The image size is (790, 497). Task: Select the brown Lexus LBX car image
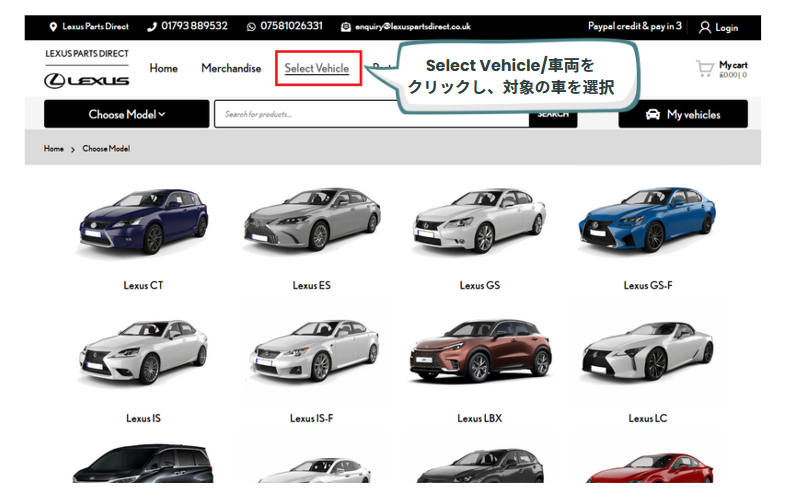coord(481,352)
